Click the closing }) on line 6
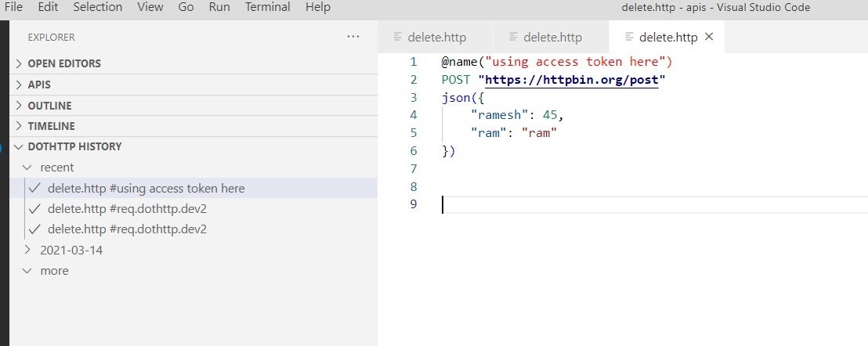 448,151
